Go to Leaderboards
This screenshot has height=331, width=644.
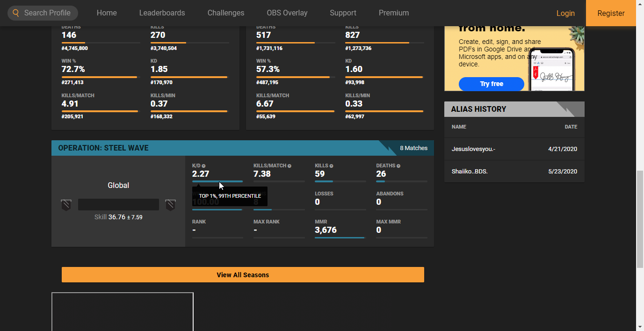point(162,13)
